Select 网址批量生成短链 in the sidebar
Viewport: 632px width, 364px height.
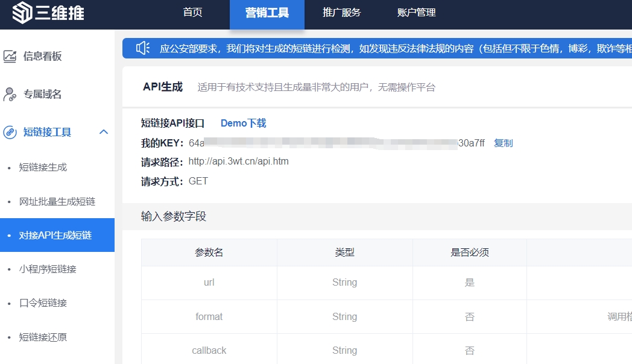pyautogui.click(x=57, y=201)
